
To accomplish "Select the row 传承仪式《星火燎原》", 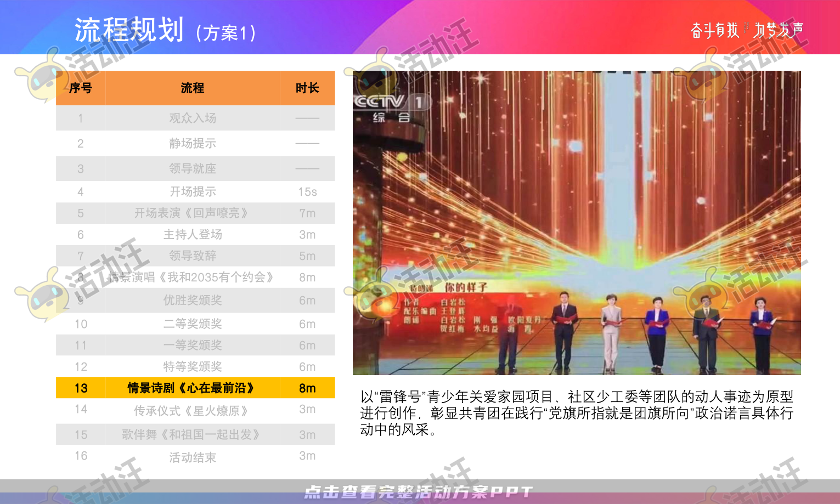I will pos(195,410).
